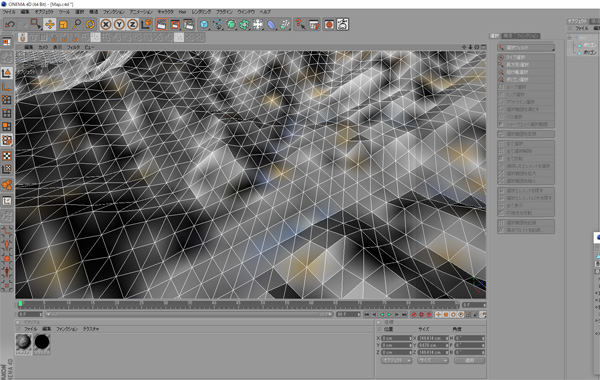Viewport: 600px width, 380px height.
Task: Open the spline objects flyout
Action: point(218,24)
